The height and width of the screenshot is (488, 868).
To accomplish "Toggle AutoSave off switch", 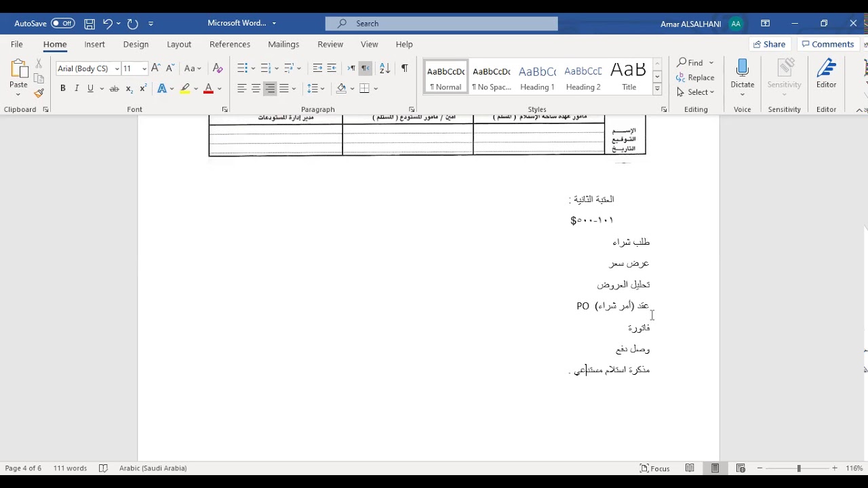I will coord(63,24).
